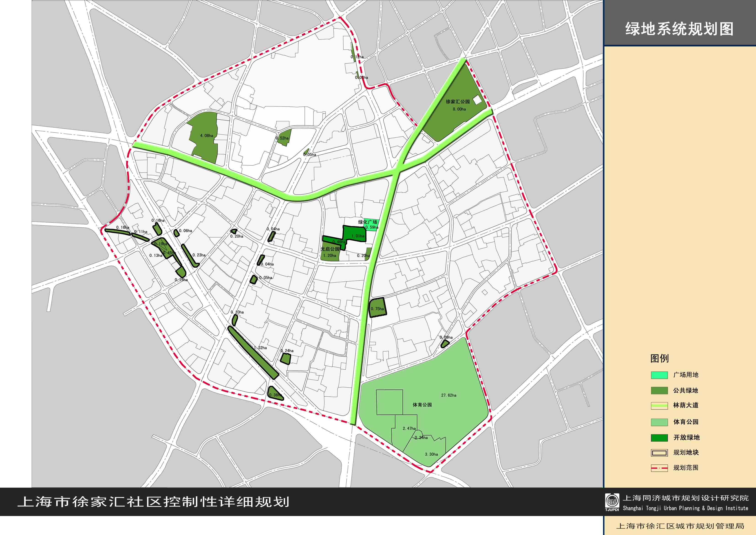Screen dimensions: 756x535
Task: Click the 0.75ha green parcel
Action: pyautogui.click(x=377, y=308)
